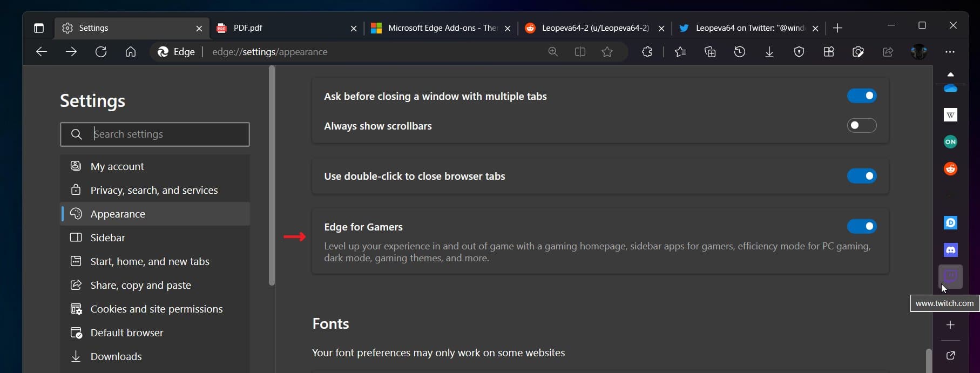Click the Search settings input field
This screenshot has height=373, width=980.
155,134
